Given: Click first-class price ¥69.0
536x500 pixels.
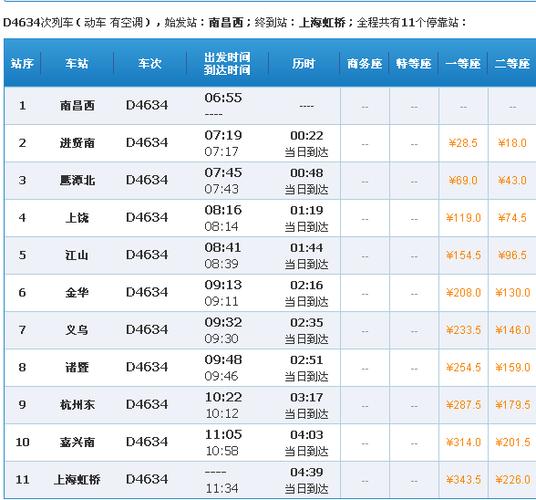Looking at the screenshot, I should [463, 180].
